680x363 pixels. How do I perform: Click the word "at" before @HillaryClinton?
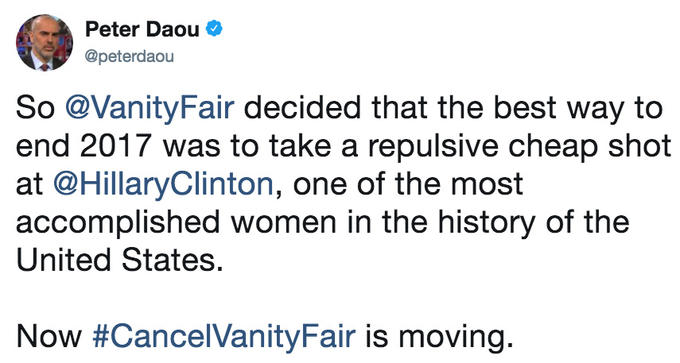pos(29,185)
